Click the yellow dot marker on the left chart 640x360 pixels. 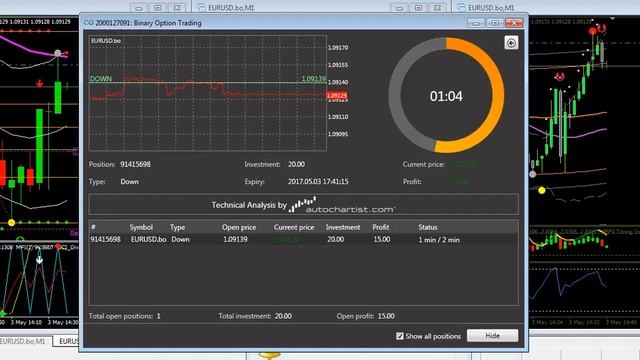click(x=11, y=222)
